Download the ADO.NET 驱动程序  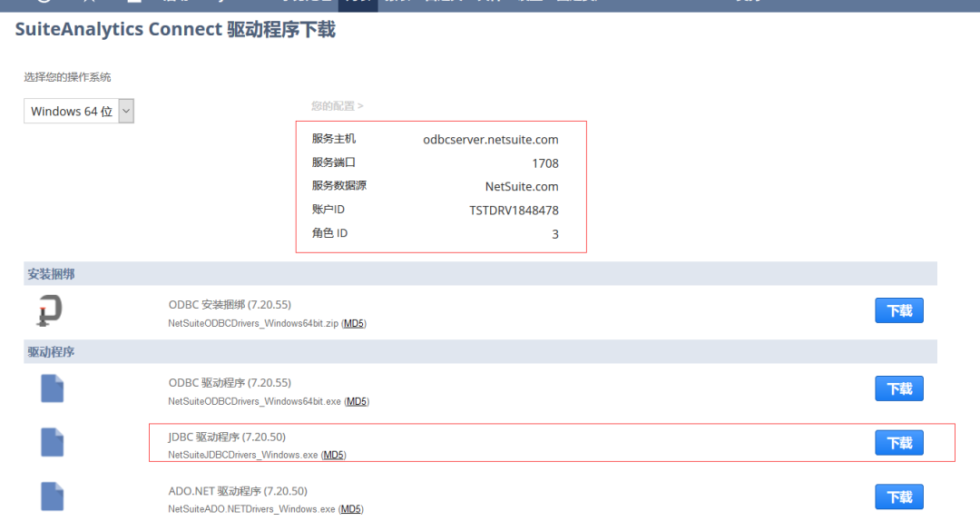[x=898, y=497]
